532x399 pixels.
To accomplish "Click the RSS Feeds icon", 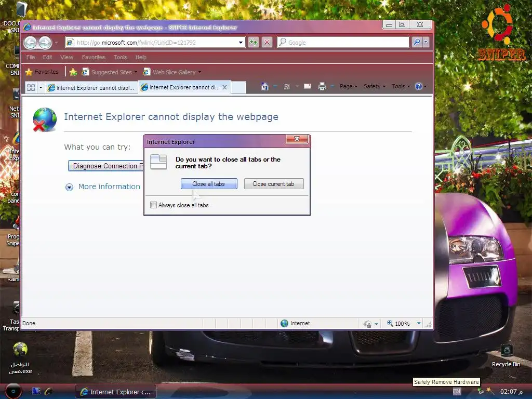I will (x=287, y=86).
